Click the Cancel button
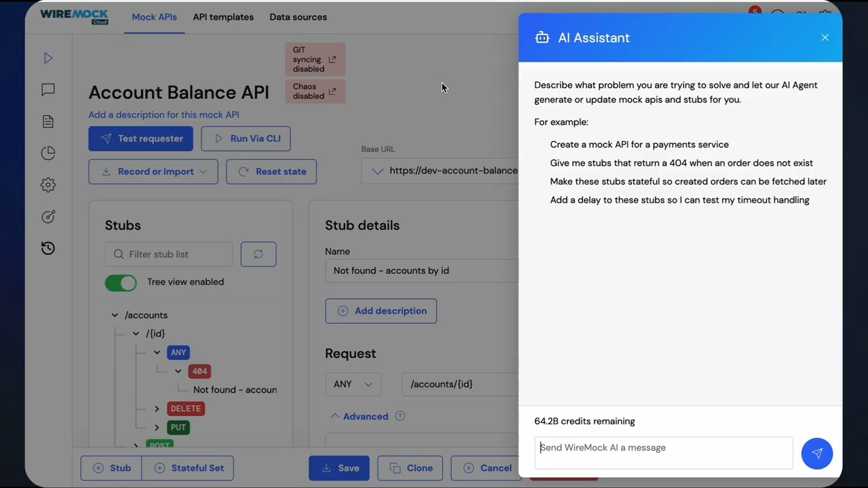Screen dimensions: 868x488 tap(486, 468)
